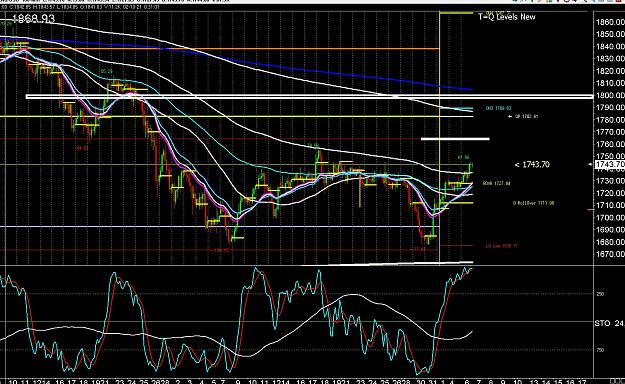Click the teal SIG level label near 1789

click(x=498, y=108)
